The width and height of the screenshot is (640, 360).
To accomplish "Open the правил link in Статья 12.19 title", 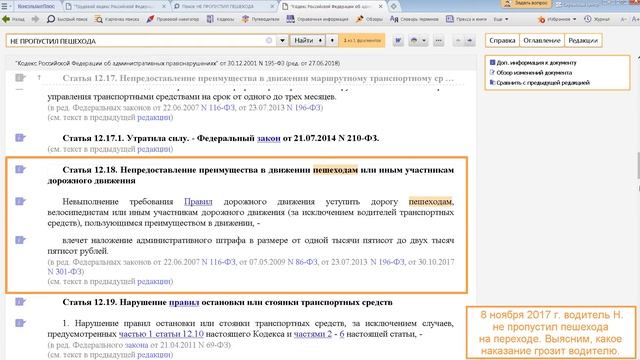I will coord(184,302).
